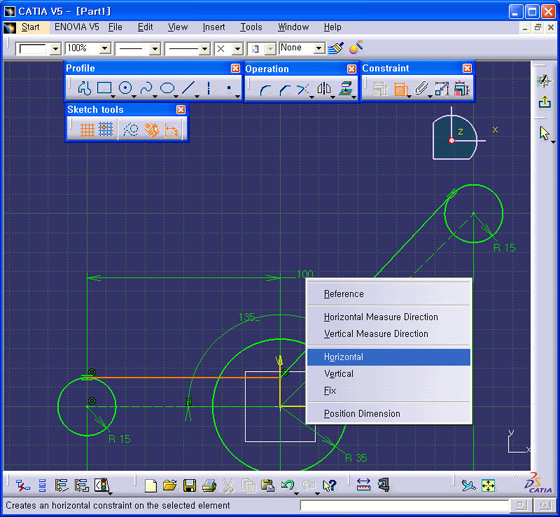This screenshot has height=517, width=560.
Task: Open the None layer dropdown
Action: tap(319, 48)
